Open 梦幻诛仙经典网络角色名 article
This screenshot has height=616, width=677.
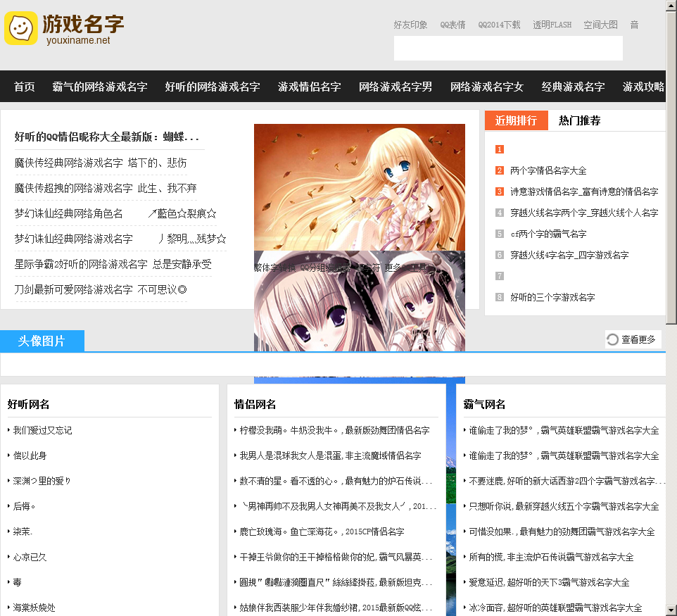point(115,214)
